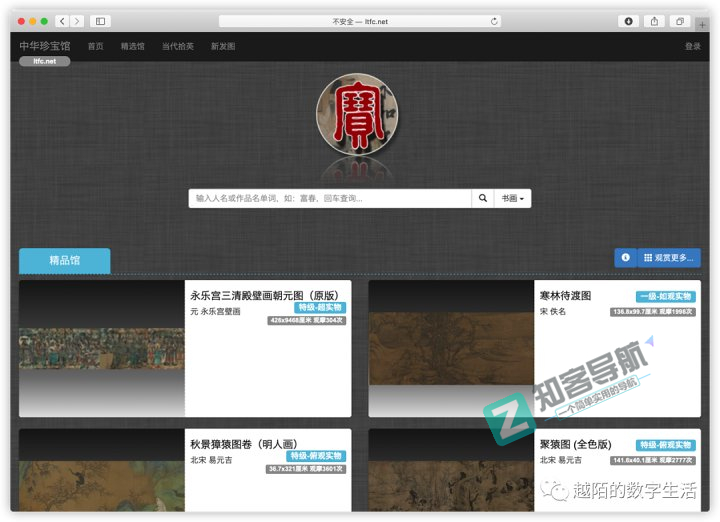
Task: Click the 寒林待渡图 title
Action: (x=566, y=296)
